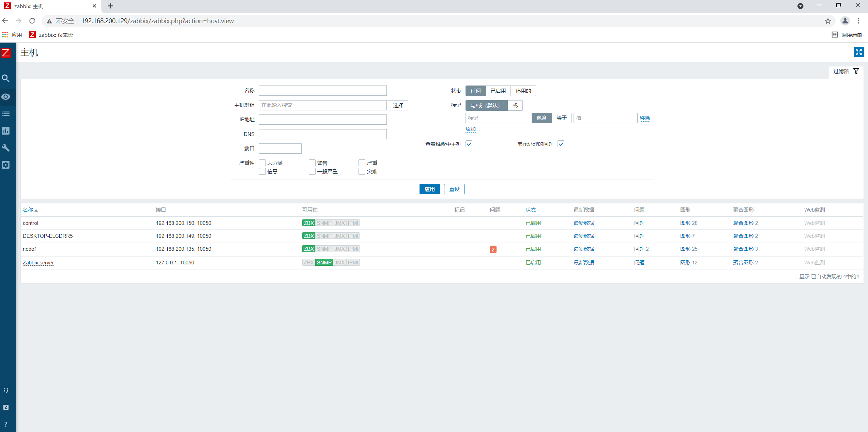
Task: Open the sidebar search icon
Action: click(6, 78)
